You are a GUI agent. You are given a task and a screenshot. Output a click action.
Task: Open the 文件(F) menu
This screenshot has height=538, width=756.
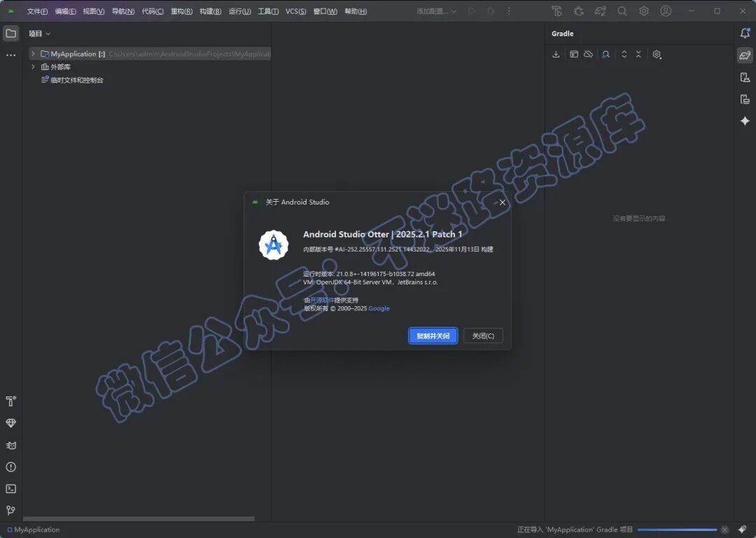(x=37, y=11)
